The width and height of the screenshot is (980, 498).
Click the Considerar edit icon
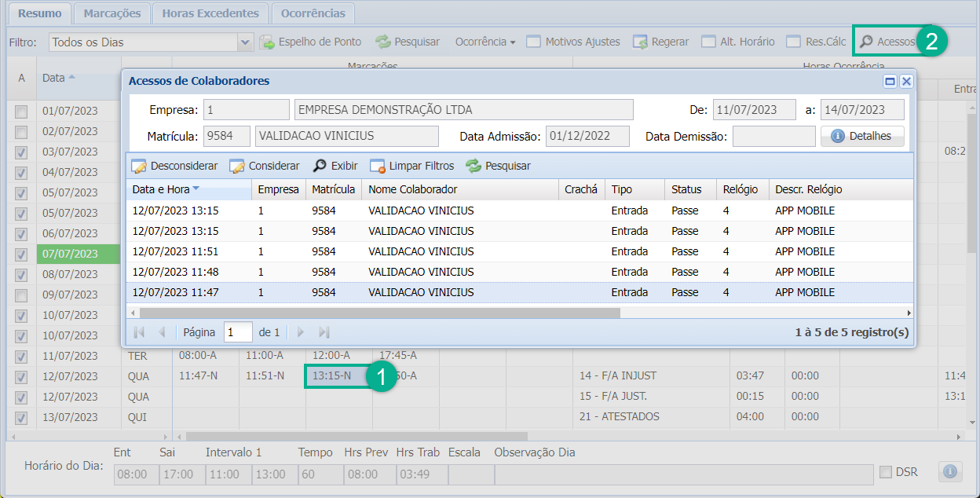(237, 166)
